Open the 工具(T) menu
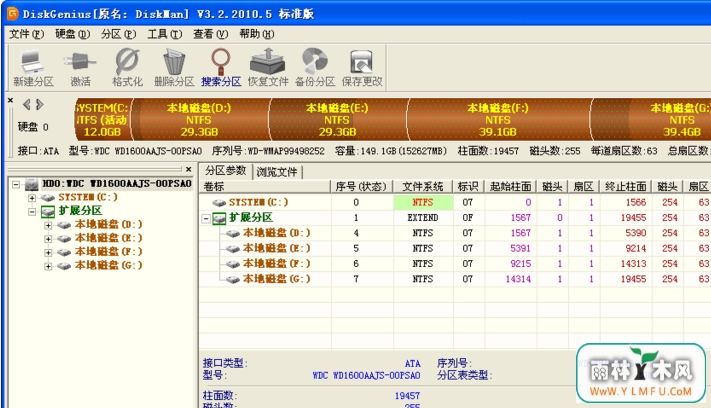Screen dimensions: 711x408 (165, 34)
